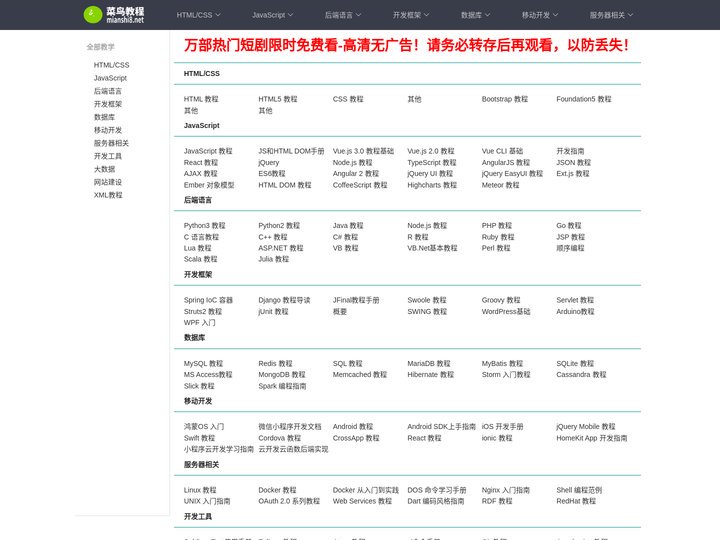Image resolution: width=720 pixels, height=540 pixels.
Task: Open the Ember 对象模型 link
Action: click(x=209, y=185)
